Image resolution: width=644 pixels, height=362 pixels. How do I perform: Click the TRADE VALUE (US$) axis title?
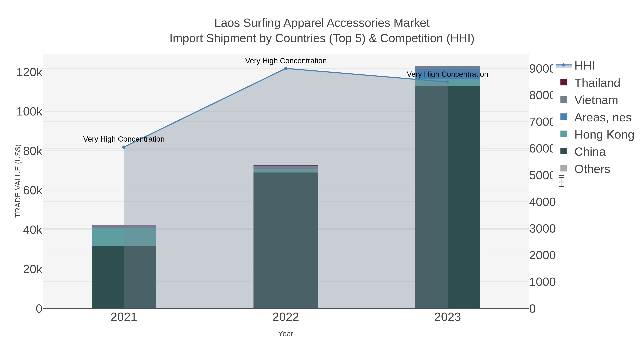pyautogui.click(x=18, y=181)
